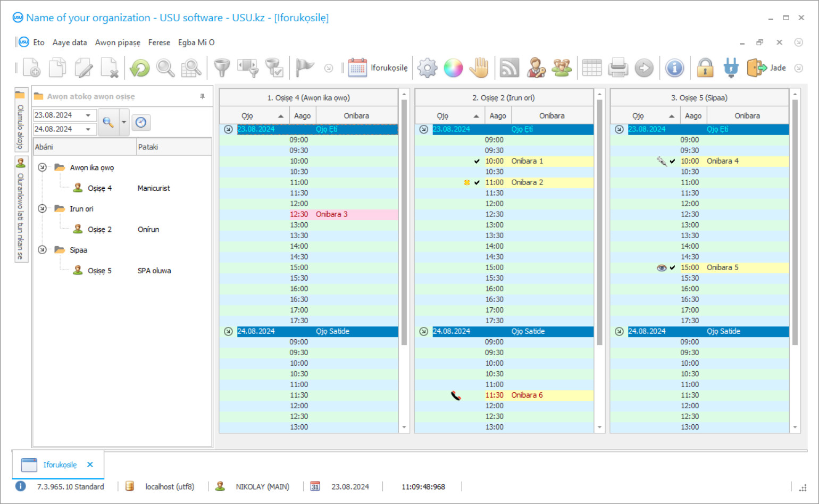Open the 23.08.2024 start date dropdown
Viewport: 819px width, 504px height.
[88, 115]
